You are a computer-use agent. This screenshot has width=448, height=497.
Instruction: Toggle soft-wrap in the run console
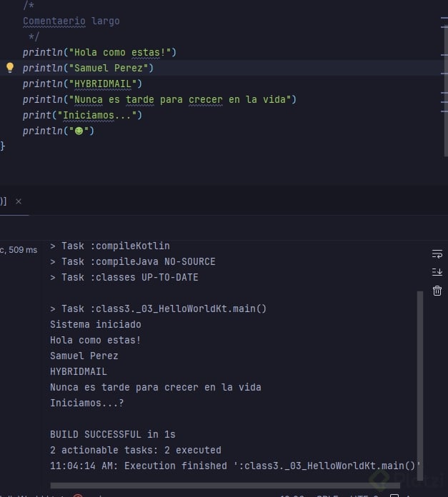[437, 253]
